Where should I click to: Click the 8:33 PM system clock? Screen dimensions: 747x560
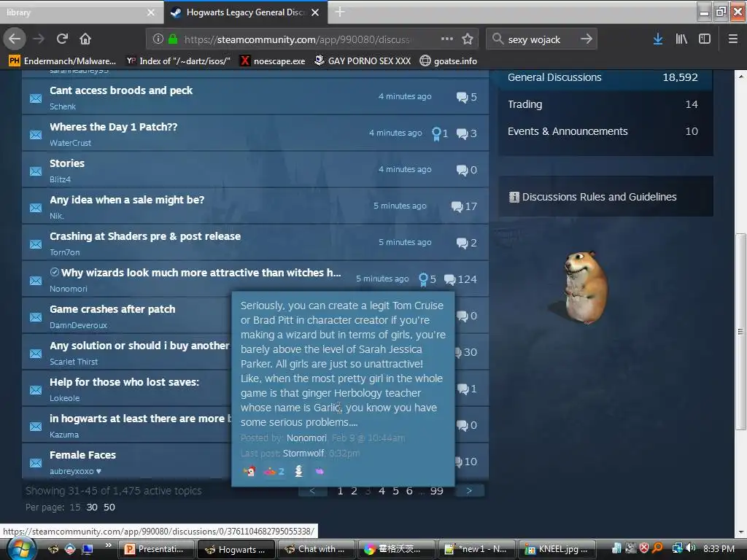click(x=719, y=549)
